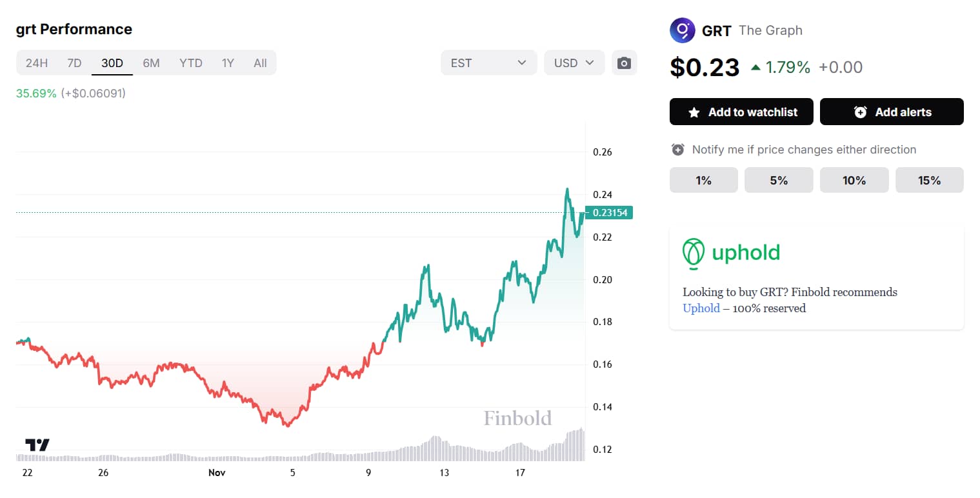Click the grt Performance heading

pyautogui.click(x=74, y=29)
